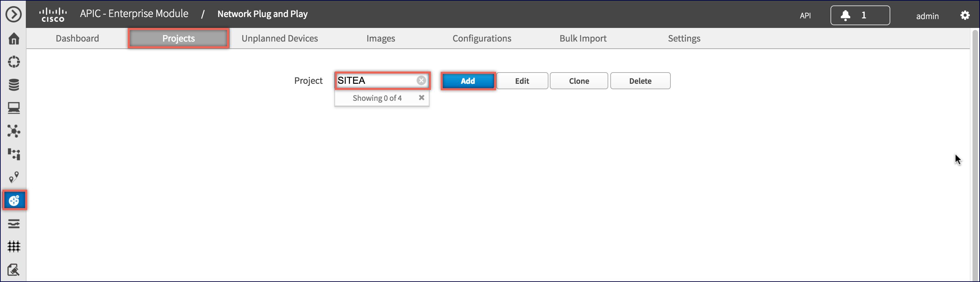Viewport: 980px width, 282px height.
Task: Click the highlighted Network Plug and Play icon
Action: tap(14, 200)
